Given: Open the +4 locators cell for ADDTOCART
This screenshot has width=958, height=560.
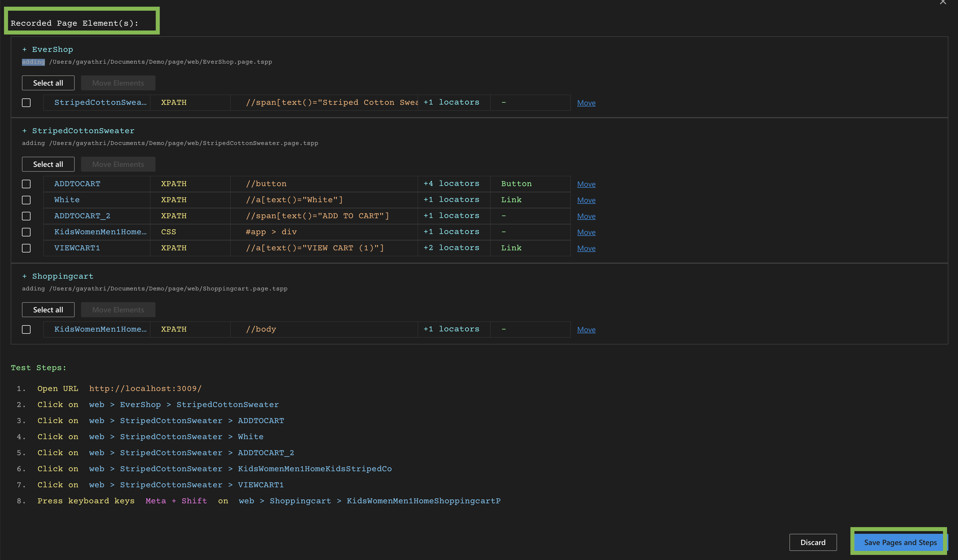Looking at the screenshot, I should pos(451,183).
